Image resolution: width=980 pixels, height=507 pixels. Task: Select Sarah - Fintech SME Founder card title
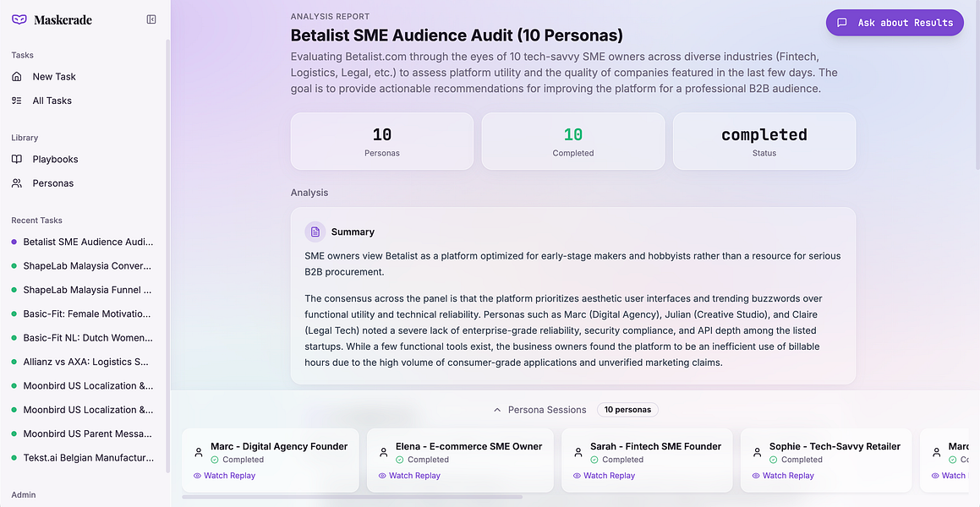pos(655,446)
